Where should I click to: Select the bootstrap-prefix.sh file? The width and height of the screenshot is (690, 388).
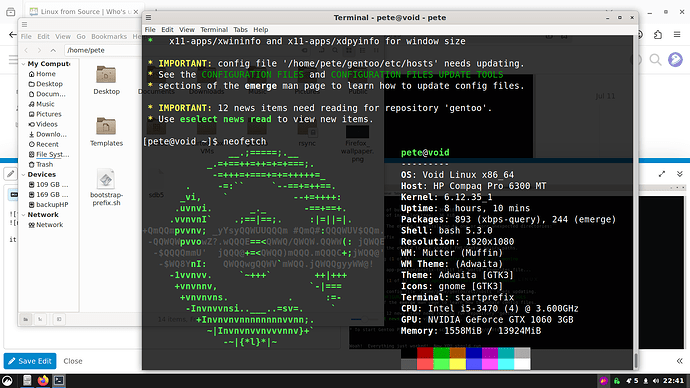[x=106, y=187]
